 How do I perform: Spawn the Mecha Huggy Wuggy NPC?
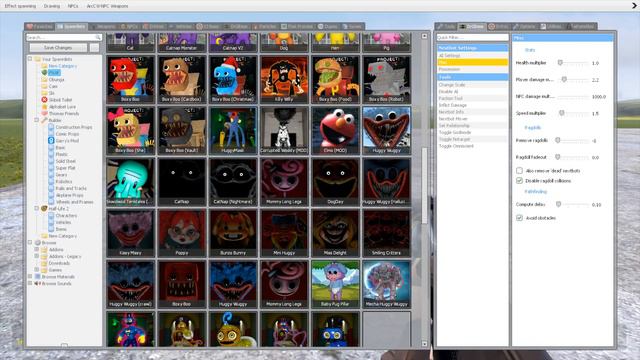click(387, 284)
